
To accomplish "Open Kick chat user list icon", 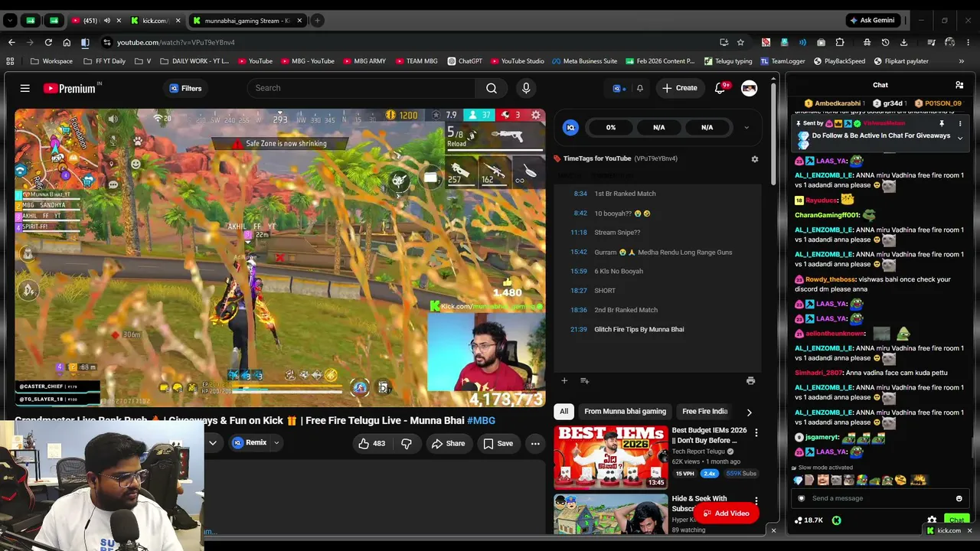I will (x=959, y=85).
